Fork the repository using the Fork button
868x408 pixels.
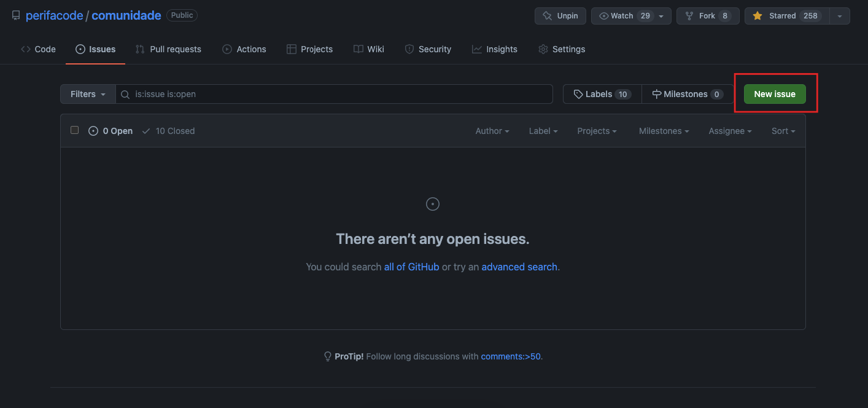click(x=707, y=16)
